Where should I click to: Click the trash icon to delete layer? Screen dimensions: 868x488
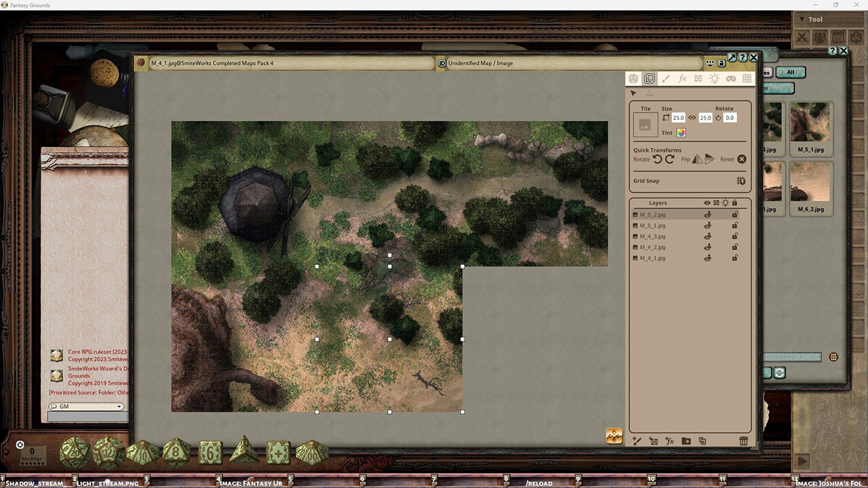(744, 441)
